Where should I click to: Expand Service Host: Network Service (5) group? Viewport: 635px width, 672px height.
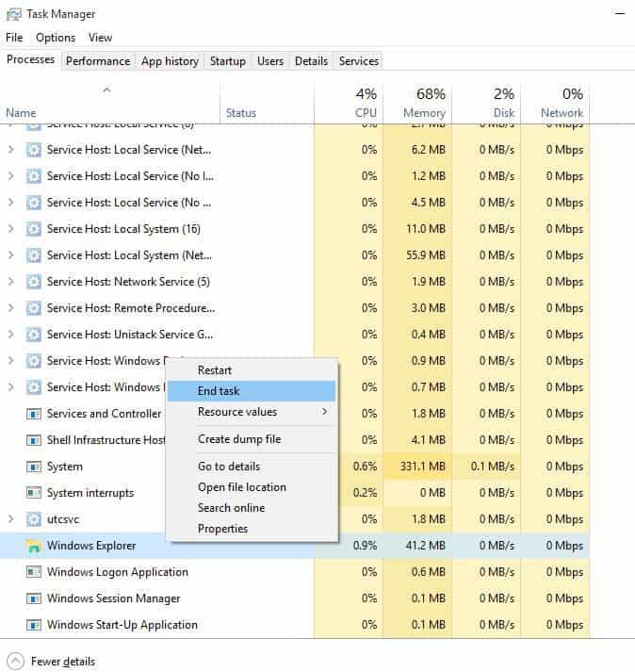point(10,282)
